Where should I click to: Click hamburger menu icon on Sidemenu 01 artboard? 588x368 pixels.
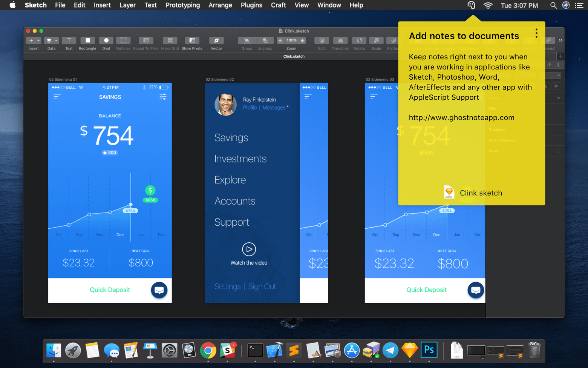point(57,97)
